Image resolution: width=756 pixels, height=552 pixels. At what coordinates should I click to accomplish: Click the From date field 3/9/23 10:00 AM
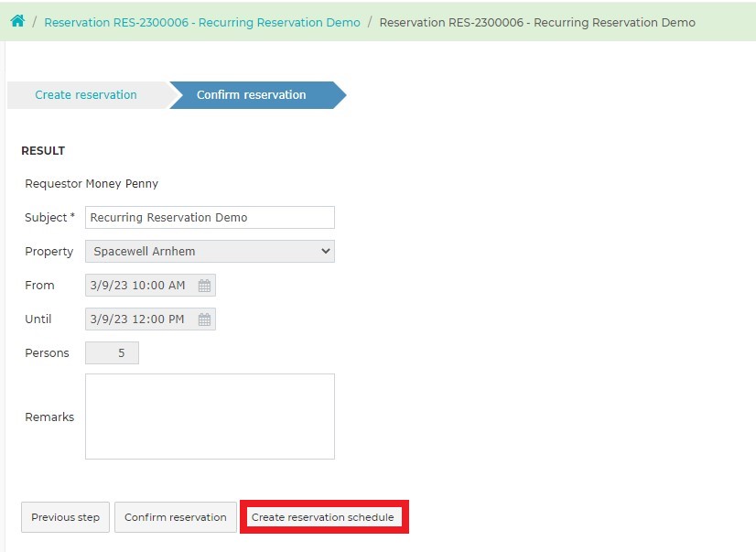tap(150, 286)
